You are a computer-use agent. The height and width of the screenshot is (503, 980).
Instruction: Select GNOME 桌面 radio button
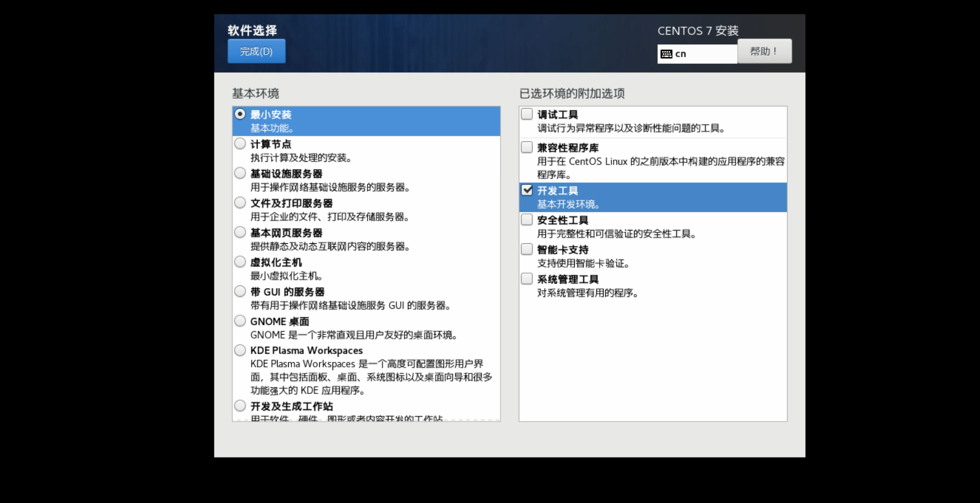coord(240,321)
